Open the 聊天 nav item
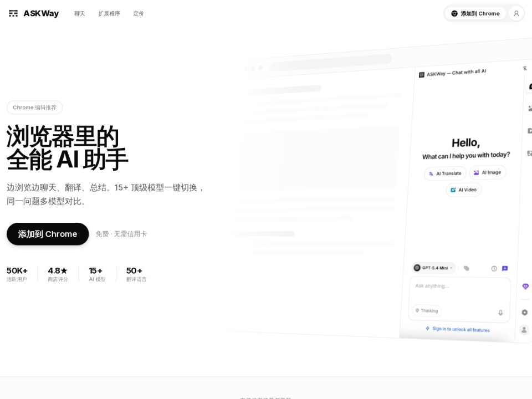 [80, 13]
